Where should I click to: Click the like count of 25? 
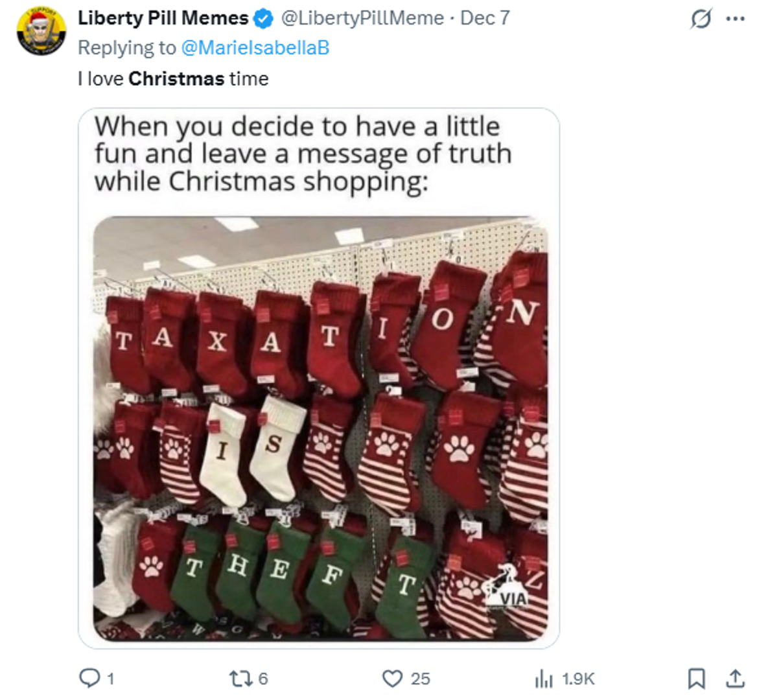(x=420, y=679)
